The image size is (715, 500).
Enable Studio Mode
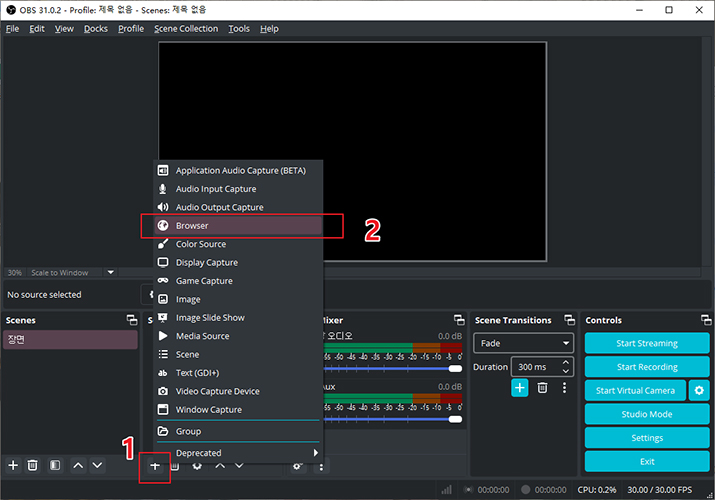pos(647,414)
